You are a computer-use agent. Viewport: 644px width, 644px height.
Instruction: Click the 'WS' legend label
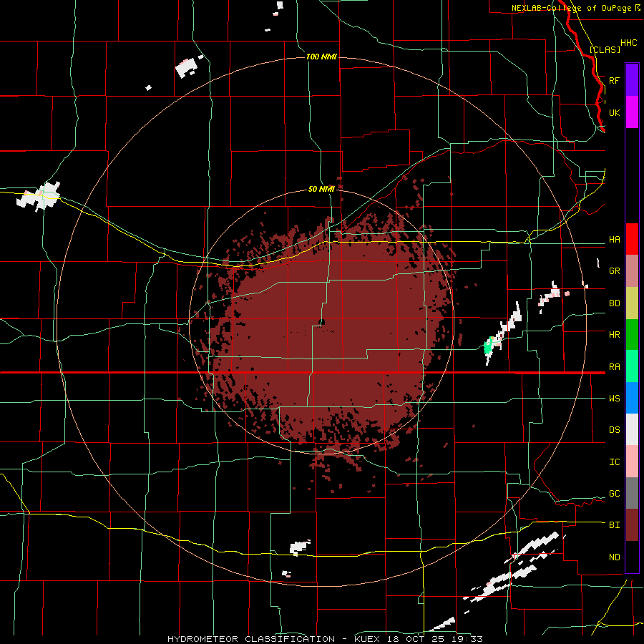614,399
